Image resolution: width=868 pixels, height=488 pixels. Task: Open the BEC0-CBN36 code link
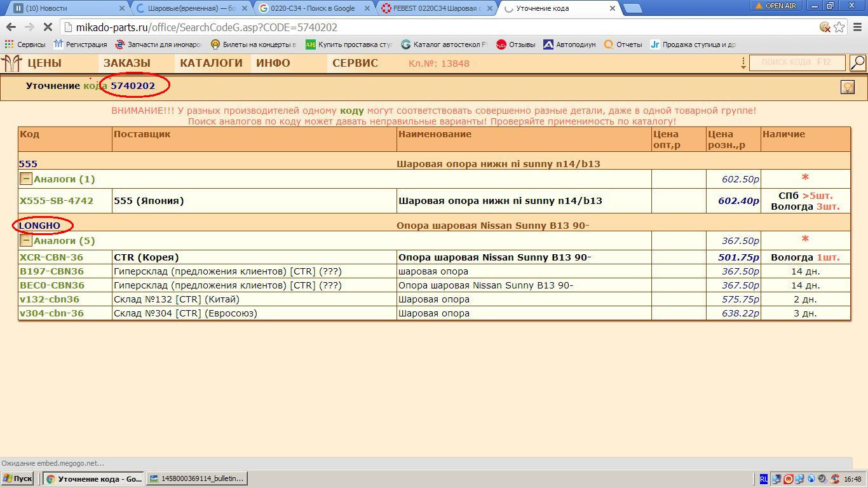pyautogui.click(x=52, y=285)
